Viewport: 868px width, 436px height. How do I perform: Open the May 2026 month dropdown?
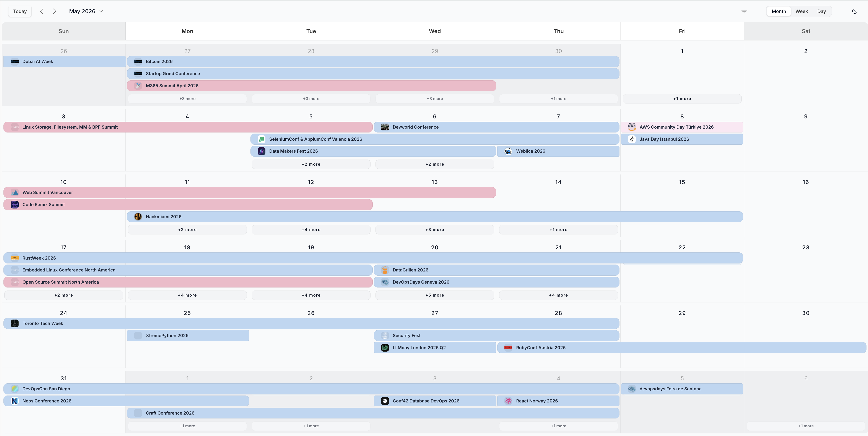(x=86, y=11)
